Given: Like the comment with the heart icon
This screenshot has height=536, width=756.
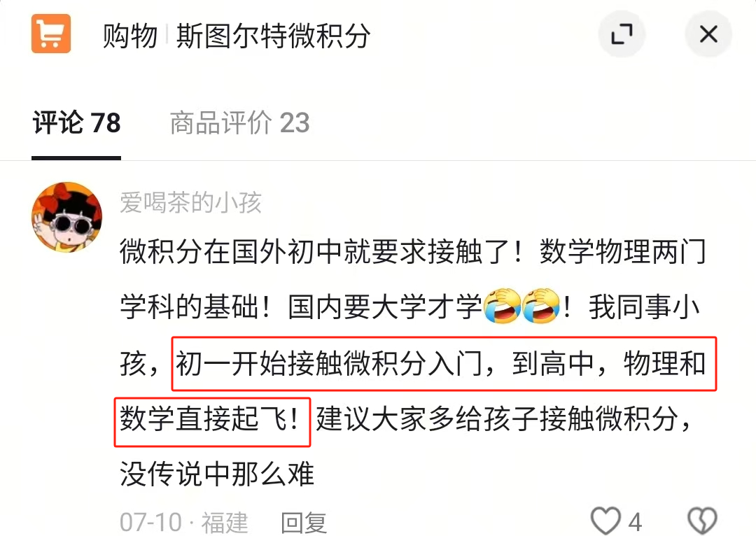Looking at the screenshot, I should click(605, 521).
